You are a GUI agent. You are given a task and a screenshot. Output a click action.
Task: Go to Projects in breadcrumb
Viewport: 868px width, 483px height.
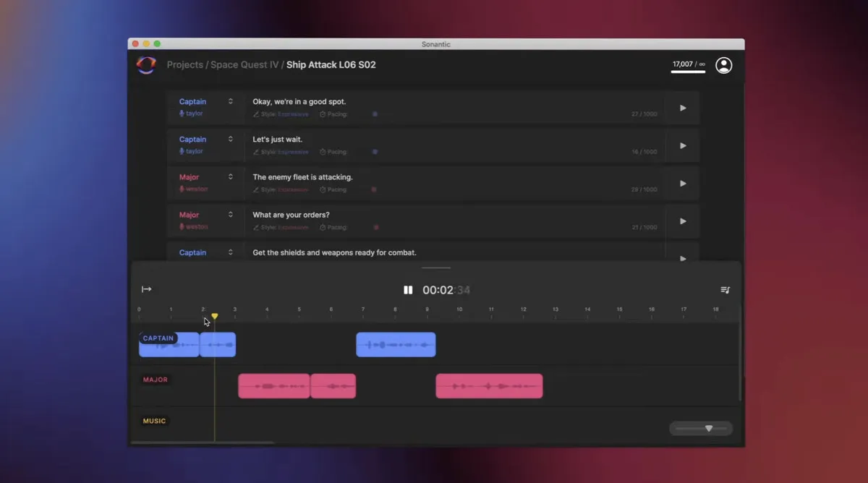(x=185, y=65)
